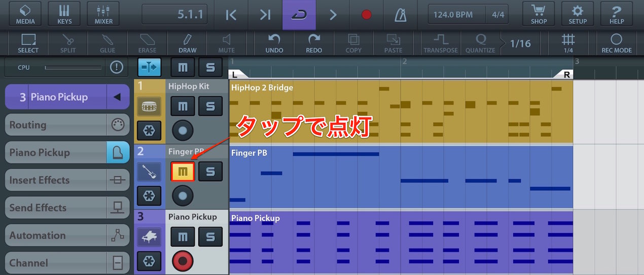Open the Rec Mode options
The height and width of the screenshot is (275, 644).
(616, 43)
